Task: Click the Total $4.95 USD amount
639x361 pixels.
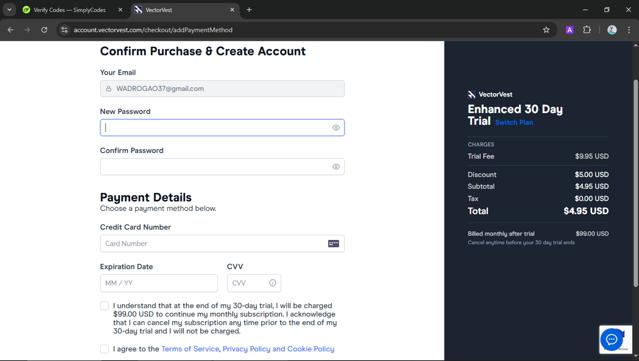Action: [x=586, y=211]
